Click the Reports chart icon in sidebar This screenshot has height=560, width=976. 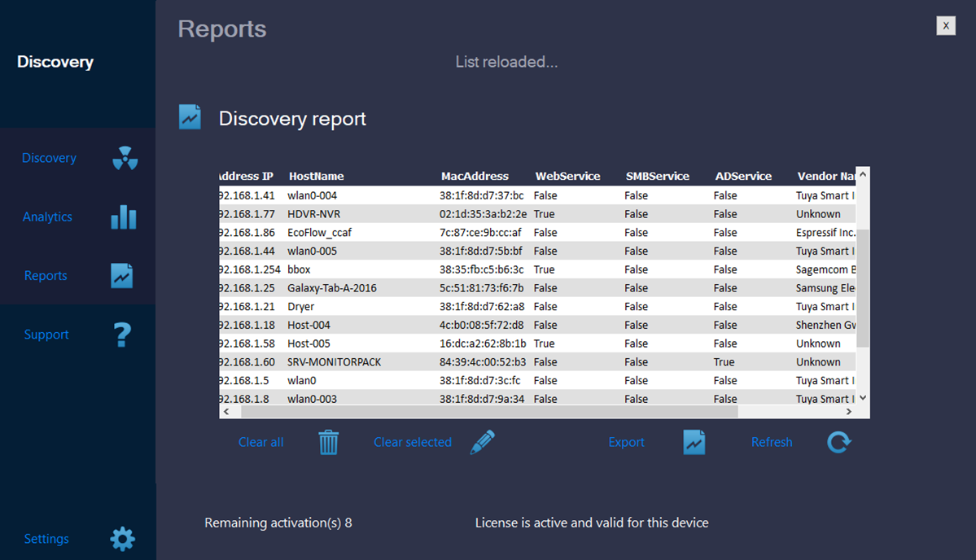[x=122, y=276]
